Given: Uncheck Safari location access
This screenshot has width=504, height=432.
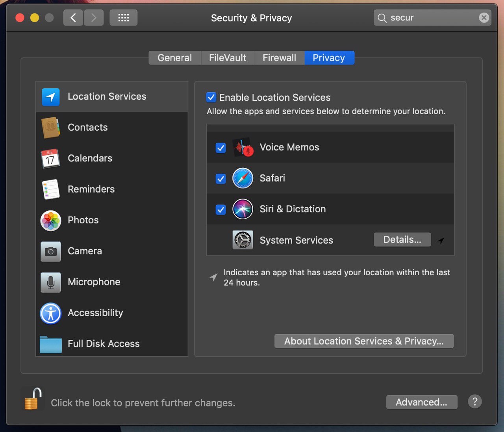Looking at the screenshot, I should (x=221, y=179).
